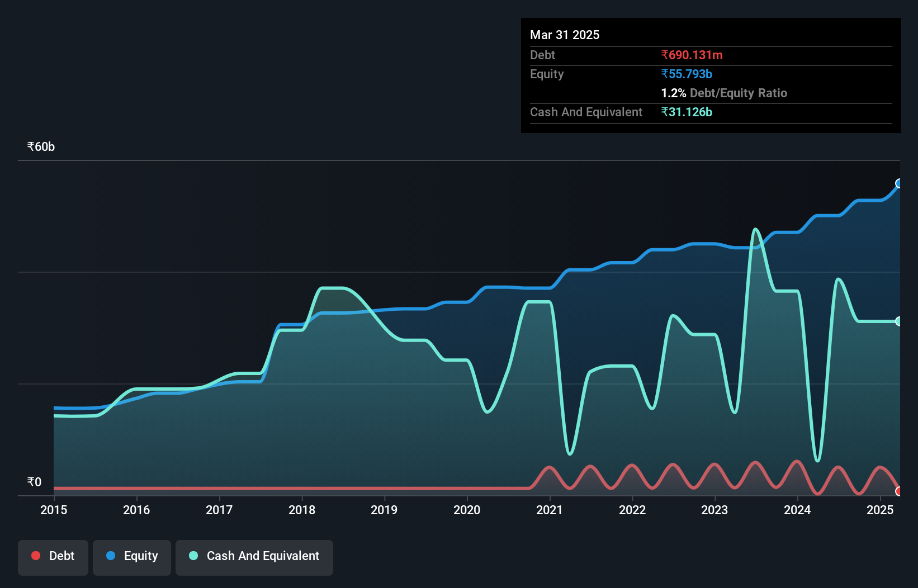Screen dimensions: 918x588
Task: Toggle the Debt legend series
Action: click(x=53, y=557)
